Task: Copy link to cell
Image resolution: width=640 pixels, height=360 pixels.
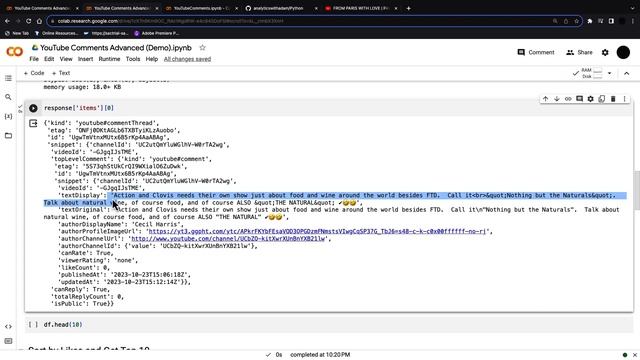Action: pyautogui.click(x=568, y=99)
